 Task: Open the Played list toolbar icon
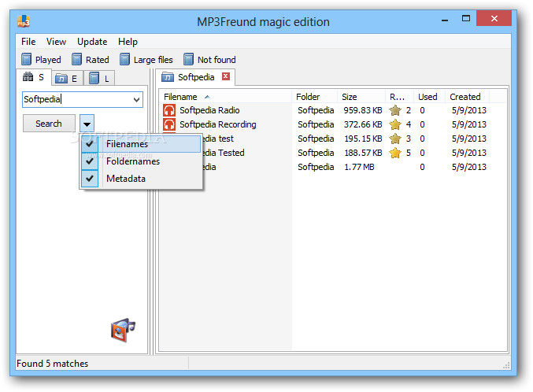click(27, 60)
